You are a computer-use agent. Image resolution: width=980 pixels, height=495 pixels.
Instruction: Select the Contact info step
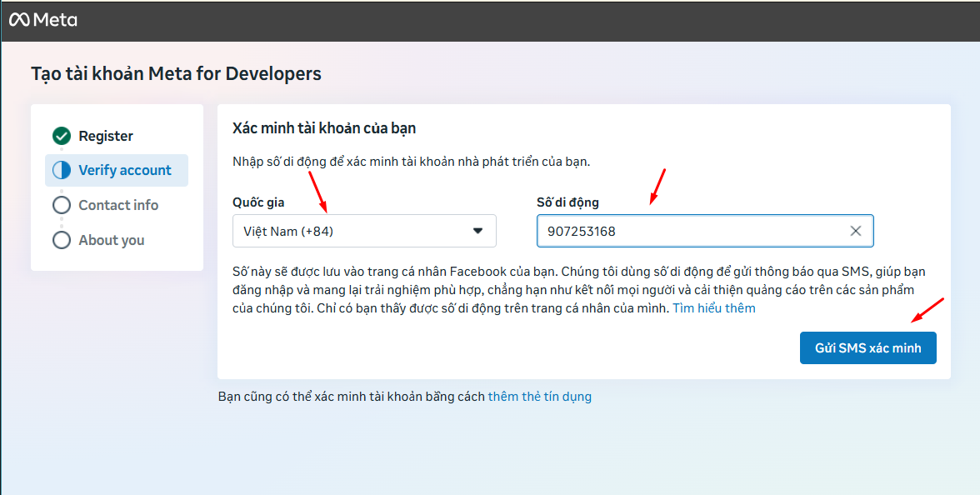click(x=117, y=205)
